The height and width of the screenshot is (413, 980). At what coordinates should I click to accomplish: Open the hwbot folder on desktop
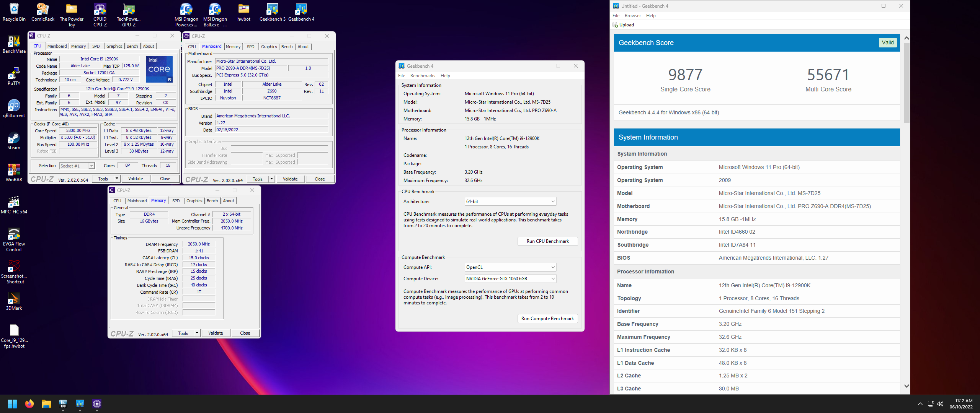pos(244,12)
